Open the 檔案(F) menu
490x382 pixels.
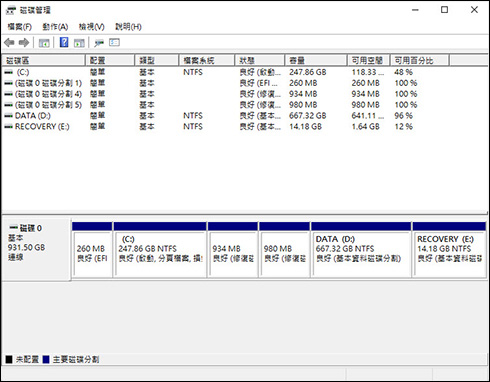pos(20,27)
